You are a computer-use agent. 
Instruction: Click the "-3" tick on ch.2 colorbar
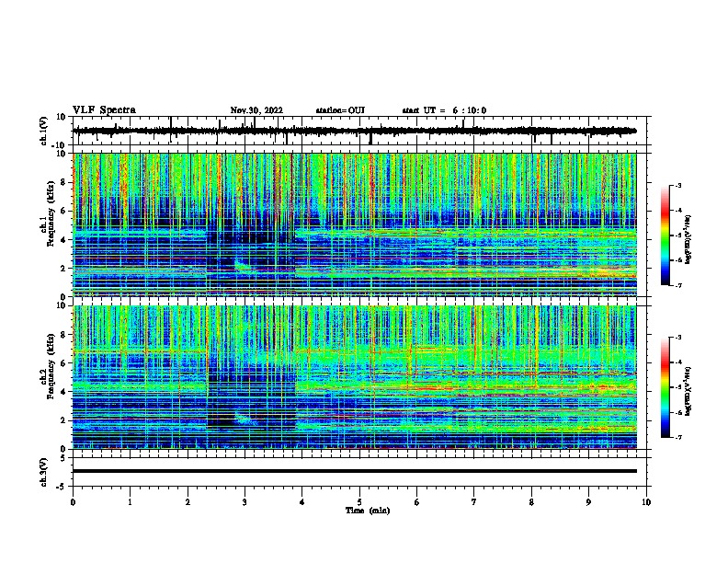(678, 338)
